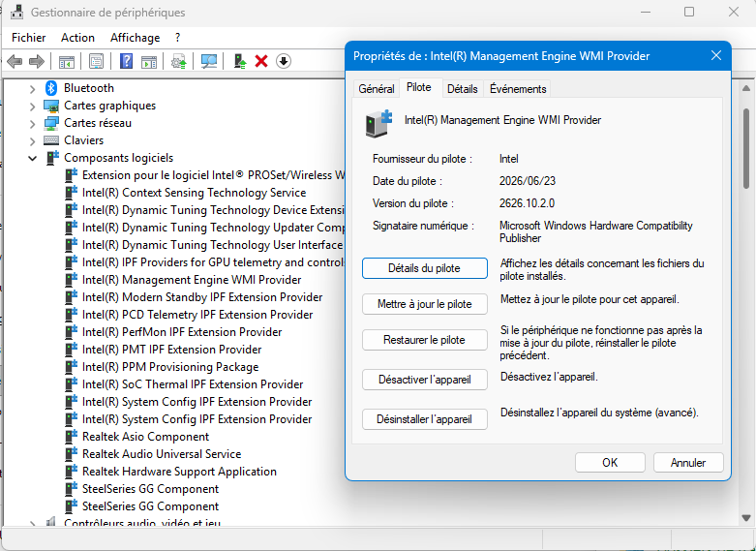Click the Mettre à jour le pilote button

[424, 304]
